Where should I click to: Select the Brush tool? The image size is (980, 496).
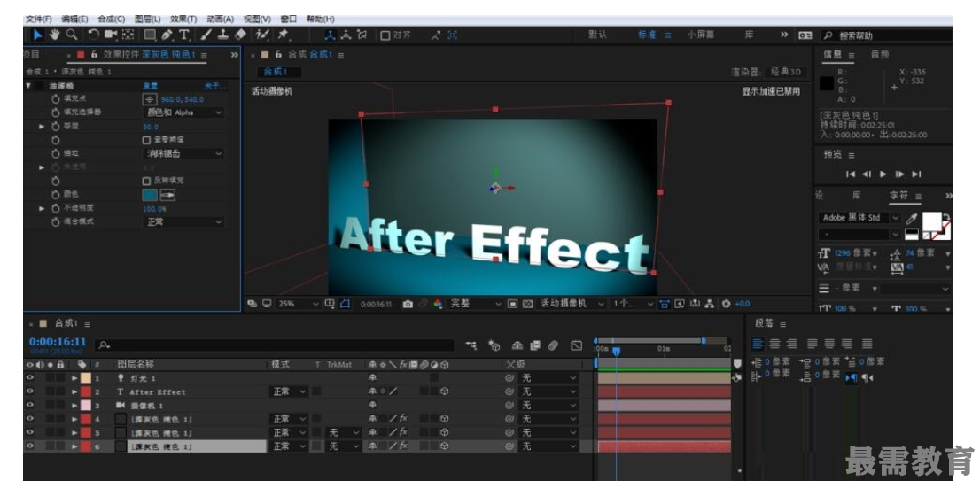[x=206, y=35]
